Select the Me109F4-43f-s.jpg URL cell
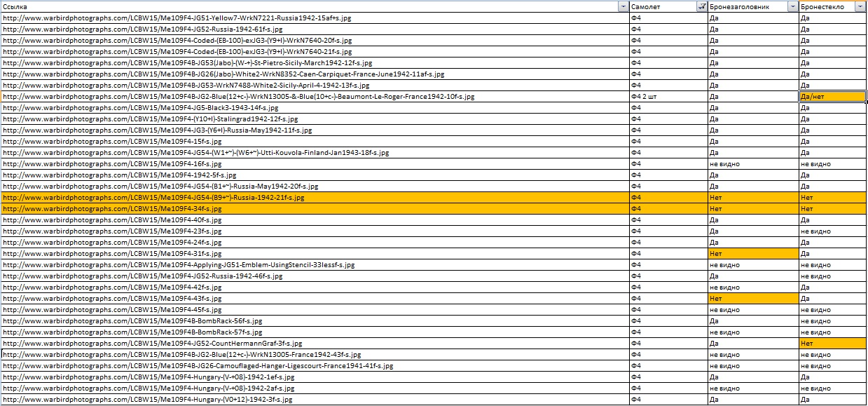This screenshot has height=406, width=868. [315, 298]
